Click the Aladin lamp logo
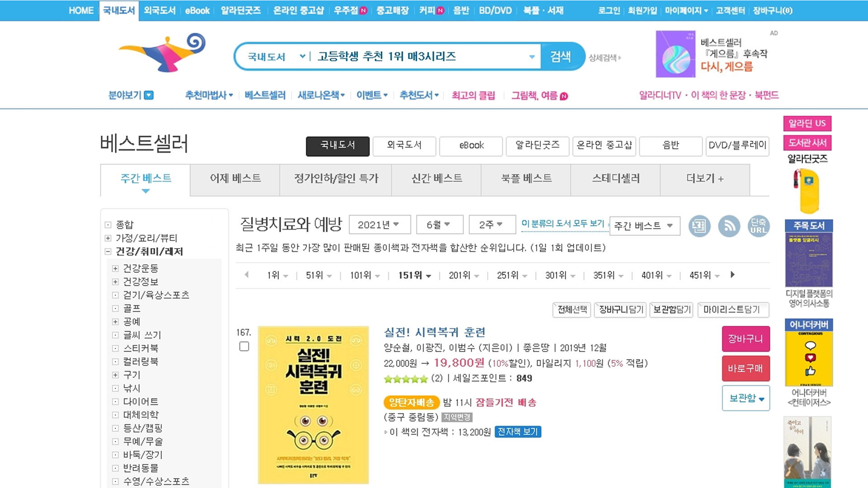Image resolution: width=868 pixels, height=488 pixels. (162, 52)
